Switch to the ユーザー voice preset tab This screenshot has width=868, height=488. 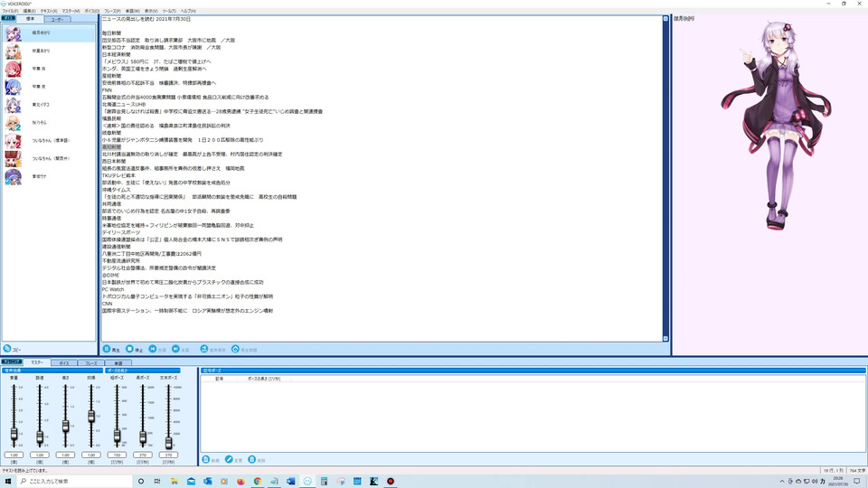[57, 19]
